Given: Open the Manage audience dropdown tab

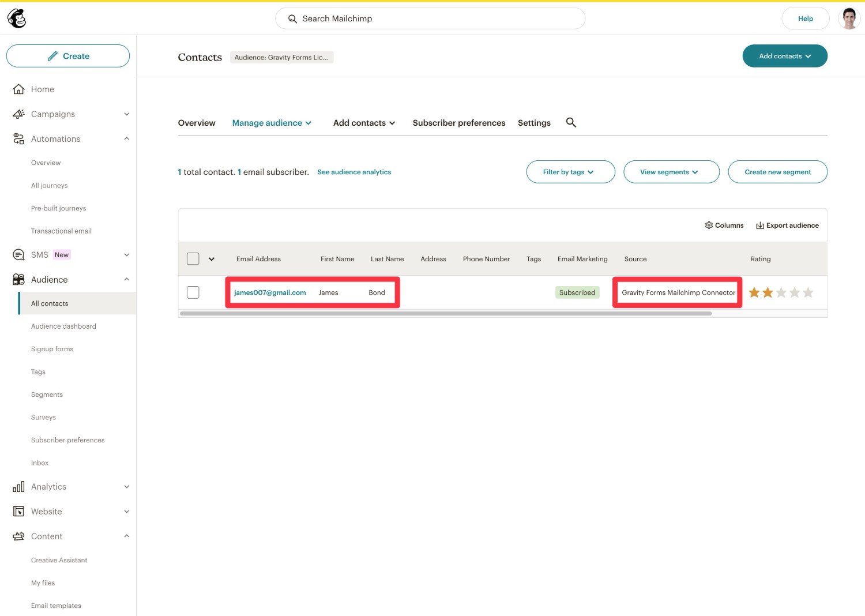Looking at the screenshot, I should [x=272, y=123].
